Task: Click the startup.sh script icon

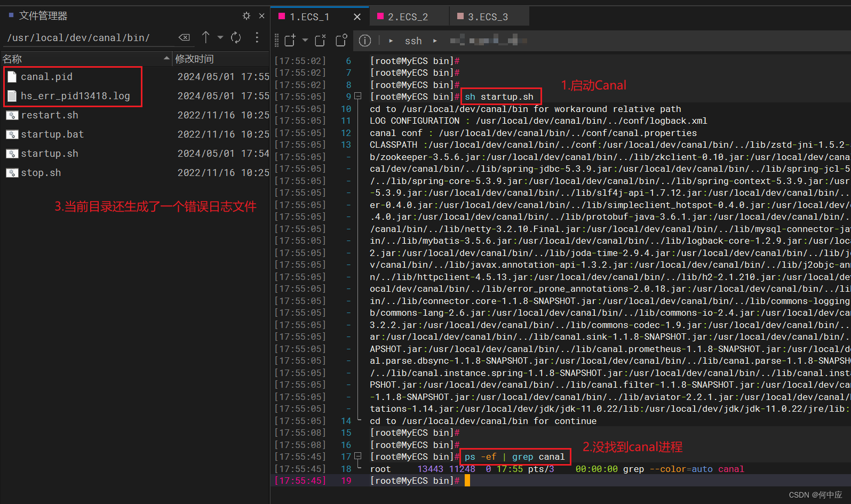Action: (12, 154)
